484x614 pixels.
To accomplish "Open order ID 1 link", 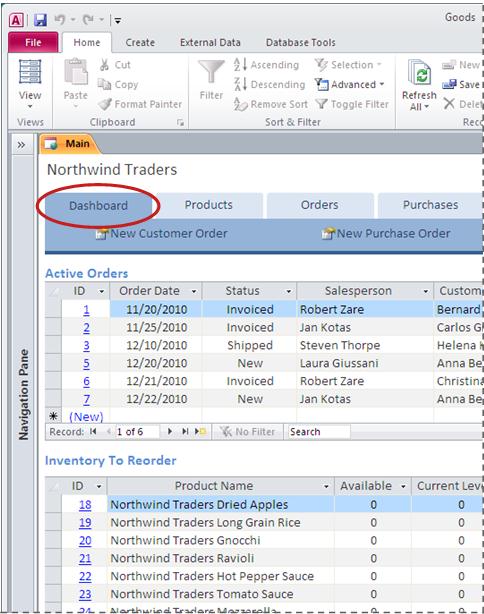I will [x=86, y=310].
